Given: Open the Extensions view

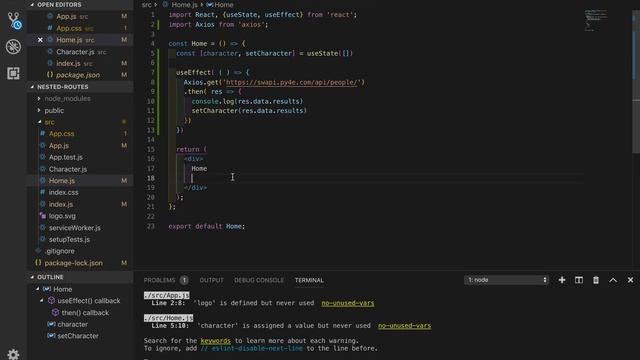Looking at the screenshot, I should (13, 73).
